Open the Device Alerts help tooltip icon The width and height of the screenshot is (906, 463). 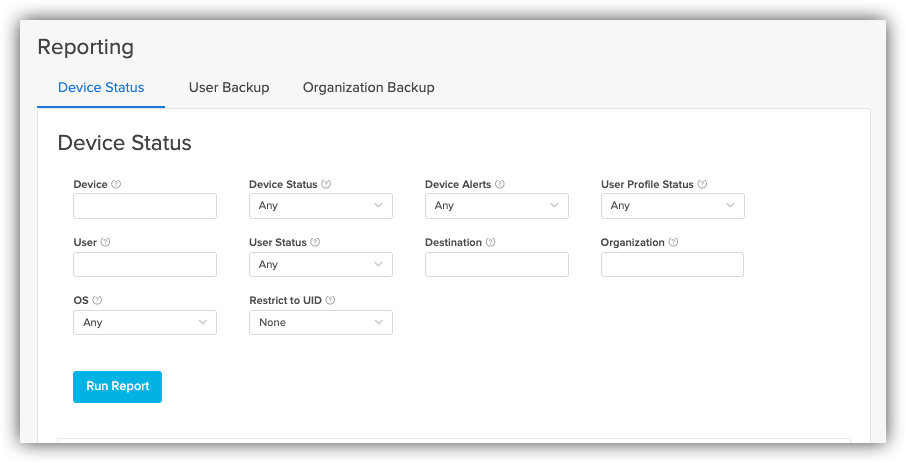point(500,184)
